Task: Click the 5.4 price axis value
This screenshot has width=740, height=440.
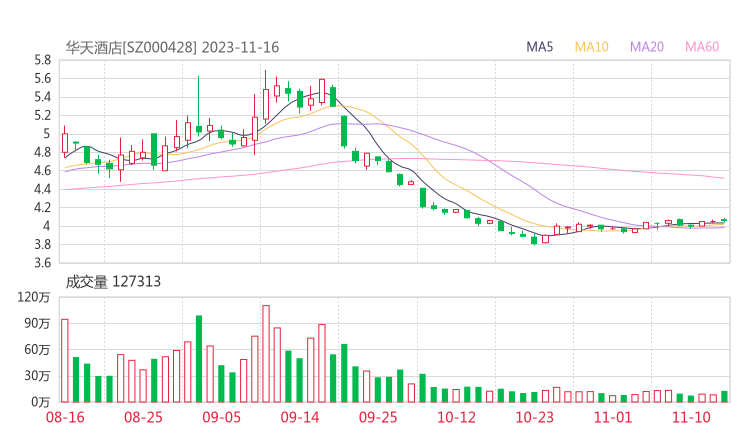Action: point(42,97)
